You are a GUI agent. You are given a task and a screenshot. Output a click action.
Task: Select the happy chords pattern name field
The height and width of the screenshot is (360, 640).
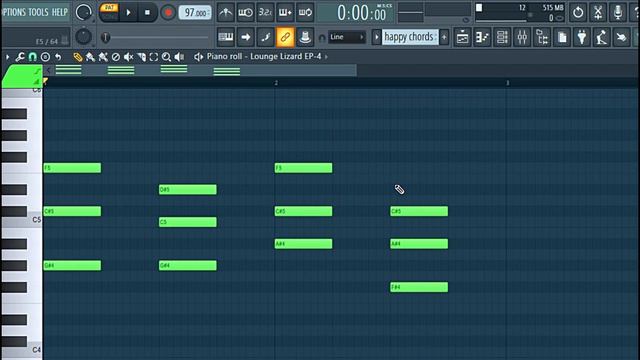[410, 37]
